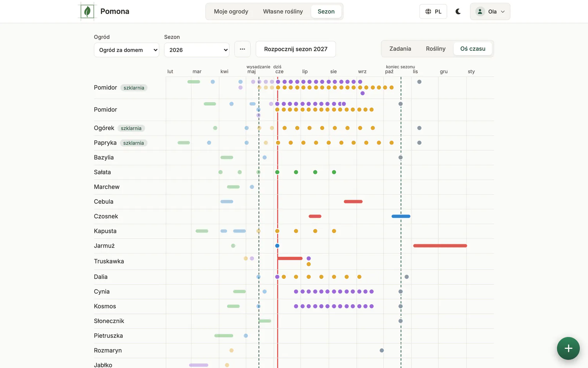Open the 2026 season dropdown
This screenshot has height=368, width=588.
click(197, 50)
